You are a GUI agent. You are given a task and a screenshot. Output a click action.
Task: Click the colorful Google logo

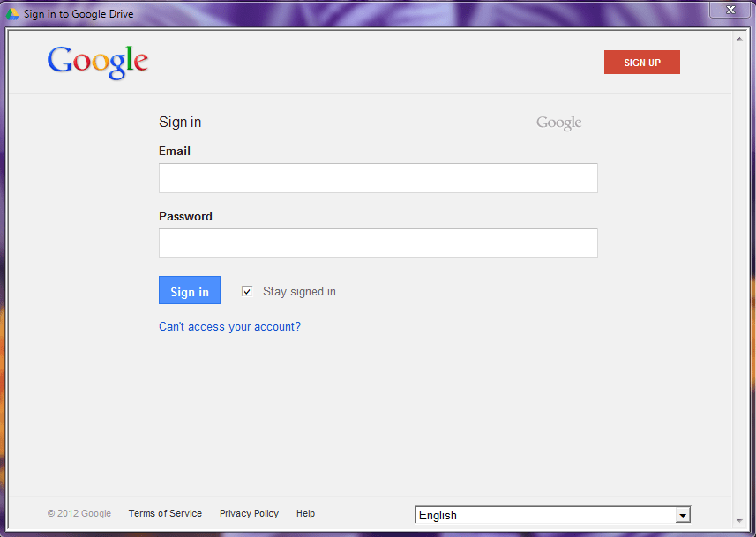[x=97, y=63]
